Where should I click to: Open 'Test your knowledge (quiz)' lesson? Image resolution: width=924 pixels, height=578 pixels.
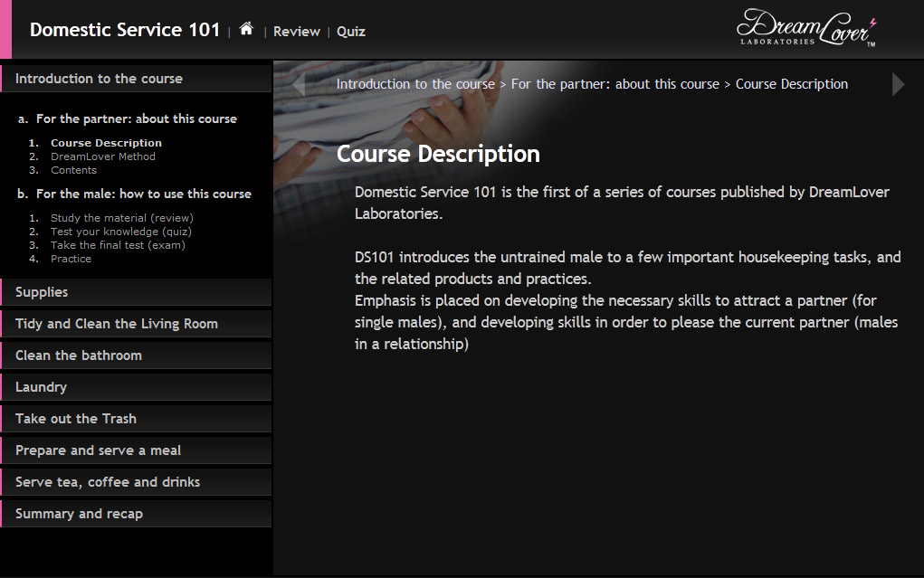coord(120,232)
